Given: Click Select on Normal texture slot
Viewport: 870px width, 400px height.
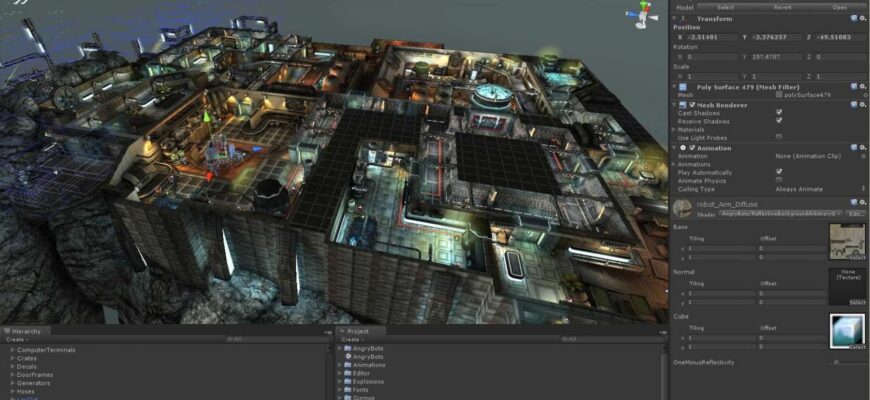Looking at the screenshot, I should (x=857, y=302).
